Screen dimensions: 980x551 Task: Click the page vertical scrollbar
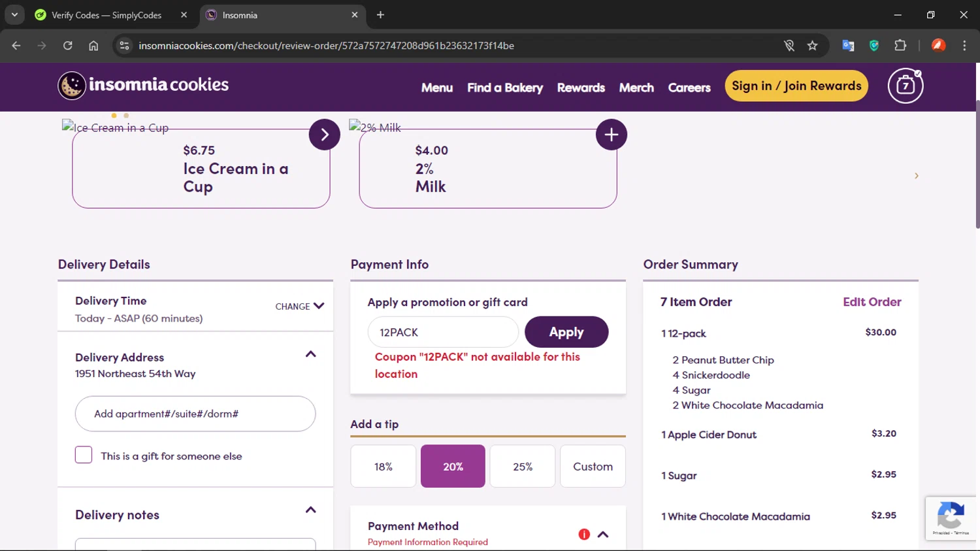tap(977, 163)
